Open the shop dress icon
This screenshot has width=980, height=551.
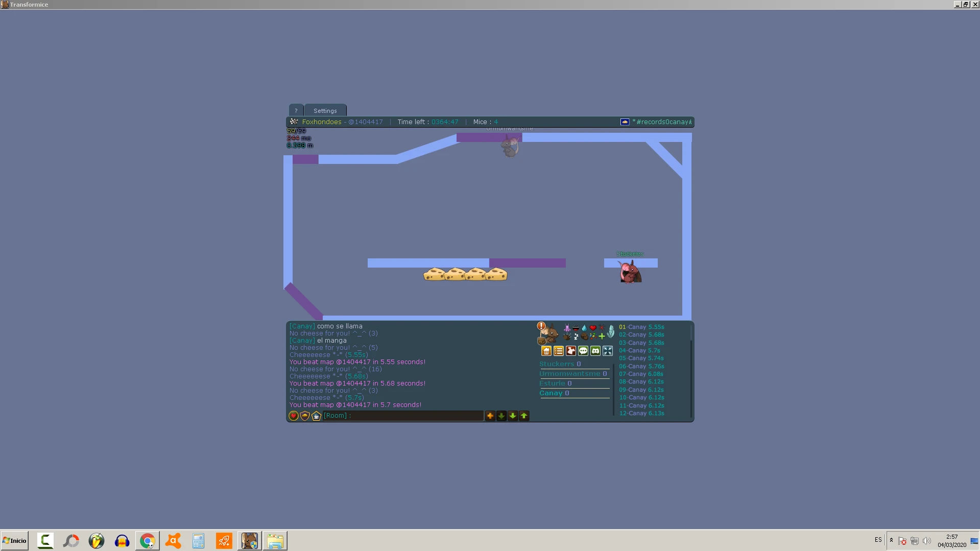571,351
